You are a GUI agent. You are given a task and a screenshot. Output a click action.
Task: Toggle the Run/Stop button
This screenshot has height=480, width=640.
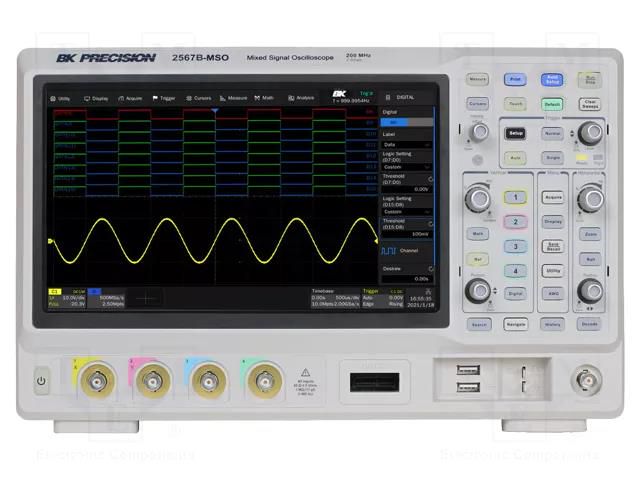590,80
